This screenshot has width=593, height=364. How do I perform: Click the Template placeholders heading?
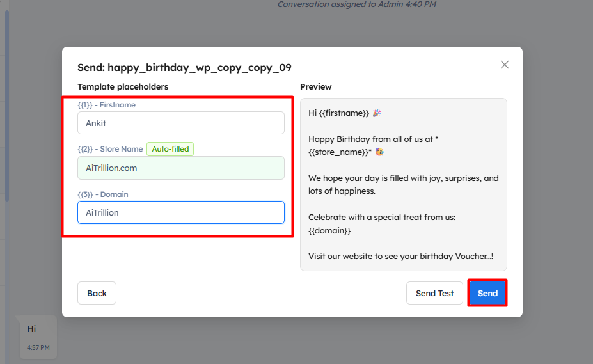pyautogui.click(x=123, y=86)
